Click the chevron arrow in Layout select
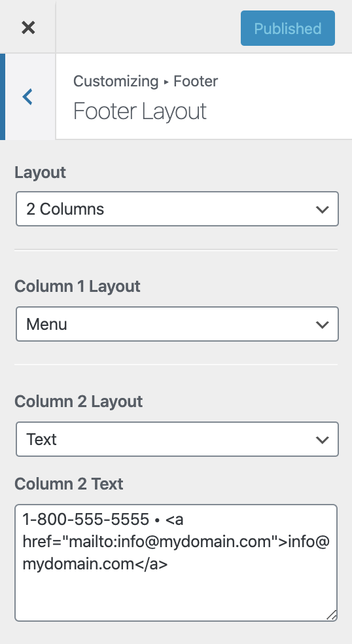The image size is (352, 644). point(323,209)
